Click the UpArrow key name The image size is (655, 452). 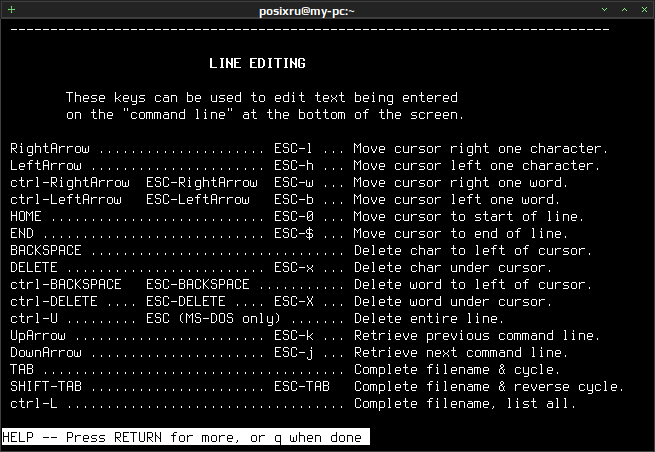[x=38, y=335]
